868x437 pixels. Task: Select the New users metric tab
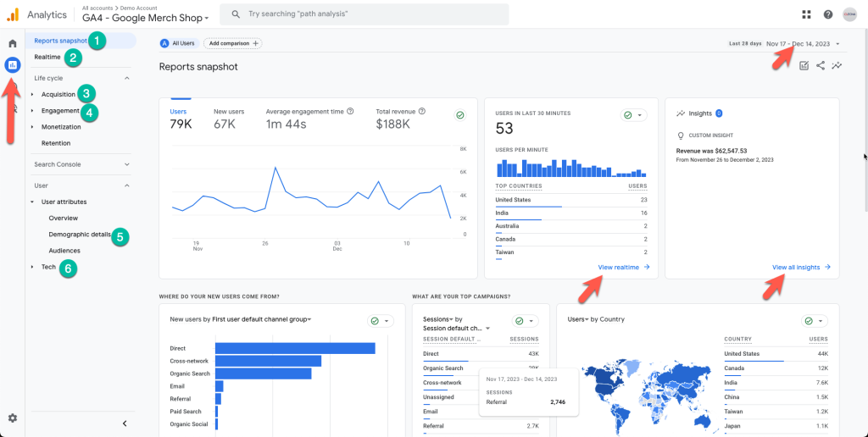point(229,119)
